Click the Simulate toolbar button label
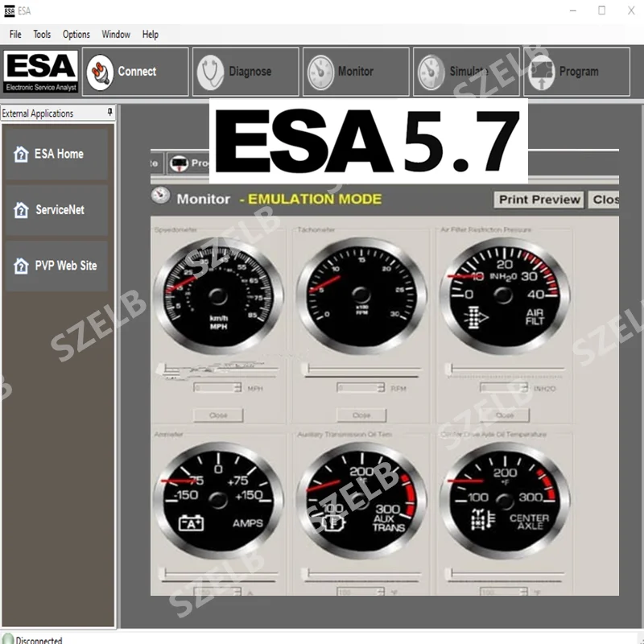The width and height of the screenshot is (644, 644). (x=469, y=72)
